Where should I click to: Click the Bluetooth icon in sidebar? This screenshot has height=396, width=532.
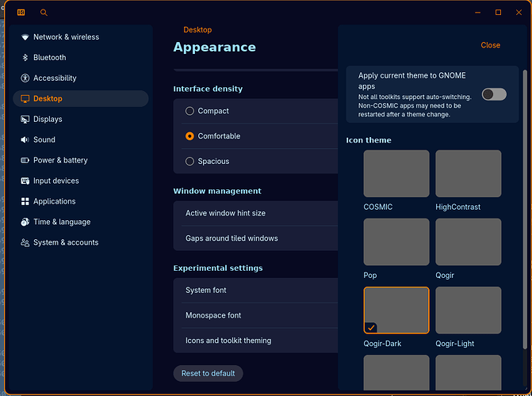25,58
